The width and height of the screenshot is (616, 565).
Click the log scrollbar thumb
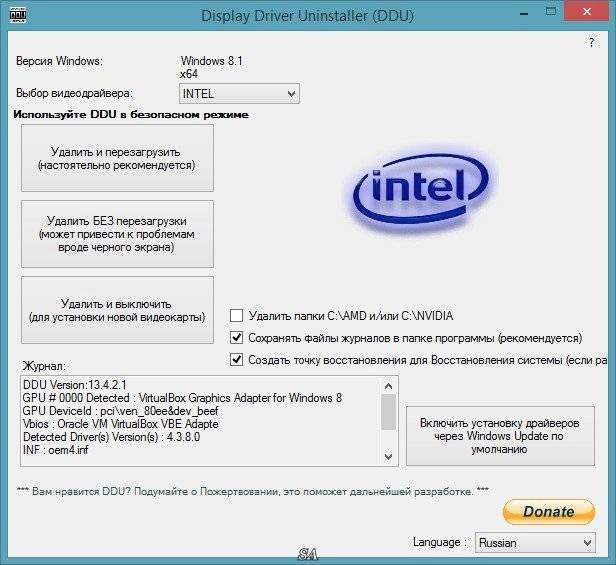[x=389, y=412]
